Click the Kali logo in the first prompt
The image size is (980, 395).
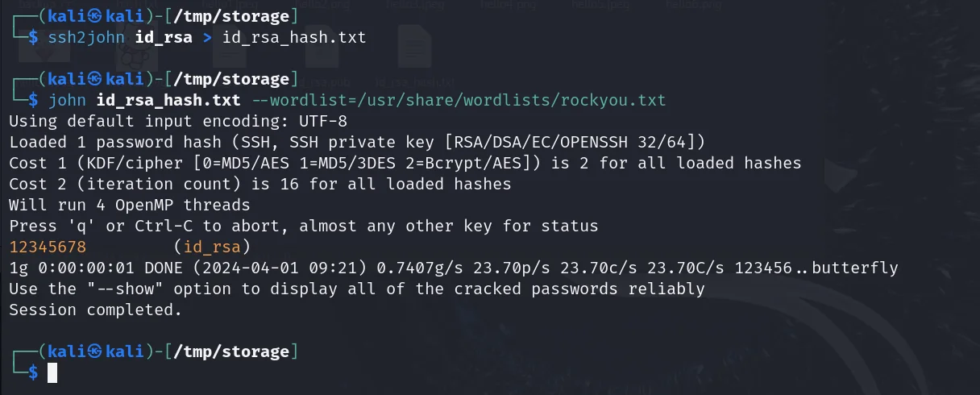pos(94,17)
